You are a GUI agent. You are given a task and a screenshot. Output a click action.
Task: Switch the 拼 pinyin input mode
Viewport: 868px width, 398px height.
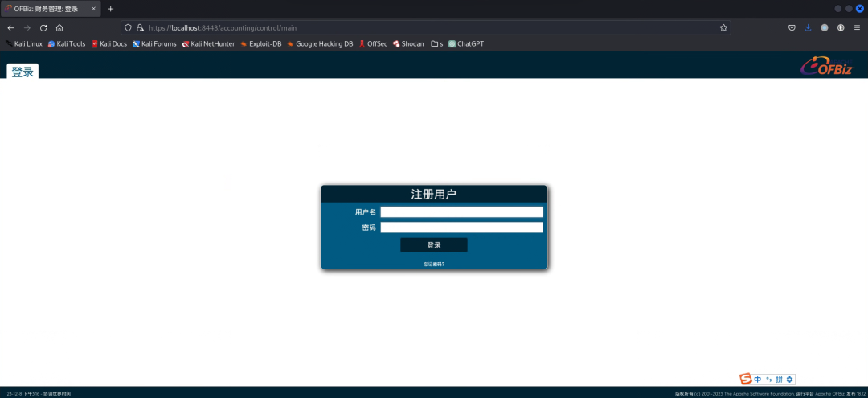[x=779, y=380]
